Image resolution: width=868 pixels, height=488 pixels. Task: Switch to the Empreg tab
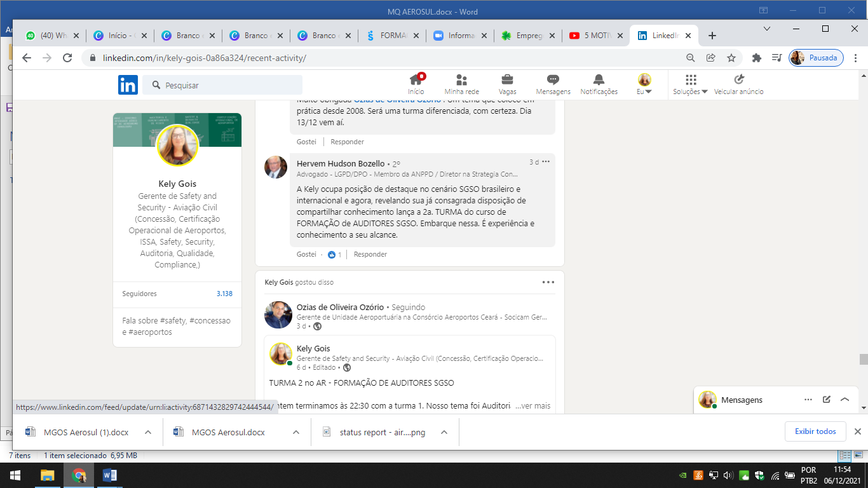tap(529, 36)
